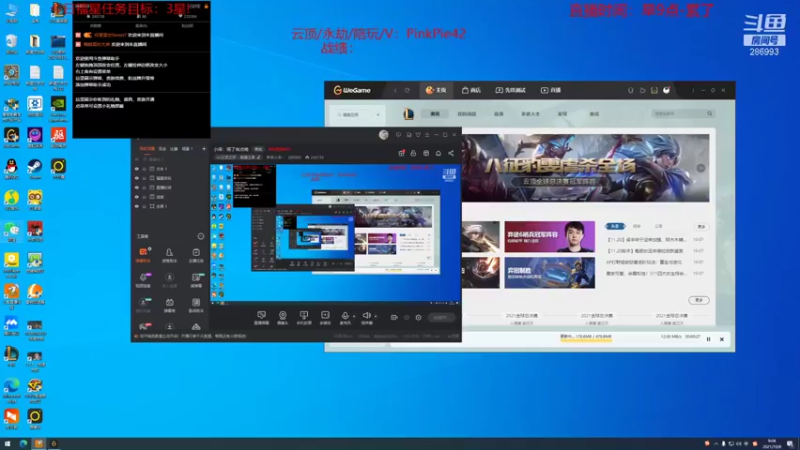Switch to WeGame's 商店 tab

click(471, 90)
